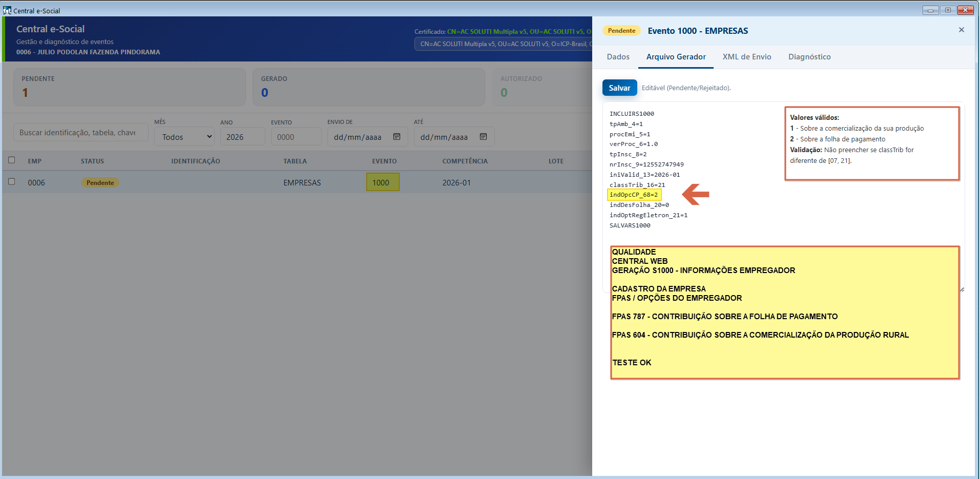The image size is (980, 479).
Task: Select the Pendente status badge in table row
Action: [100, 183]
